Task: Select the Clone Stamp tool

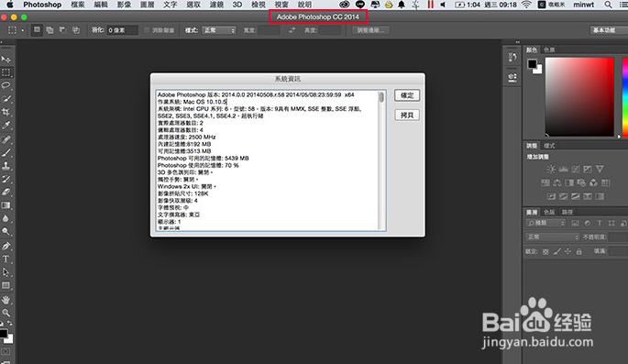Action: pyautogui.click(x=6, y=166)
